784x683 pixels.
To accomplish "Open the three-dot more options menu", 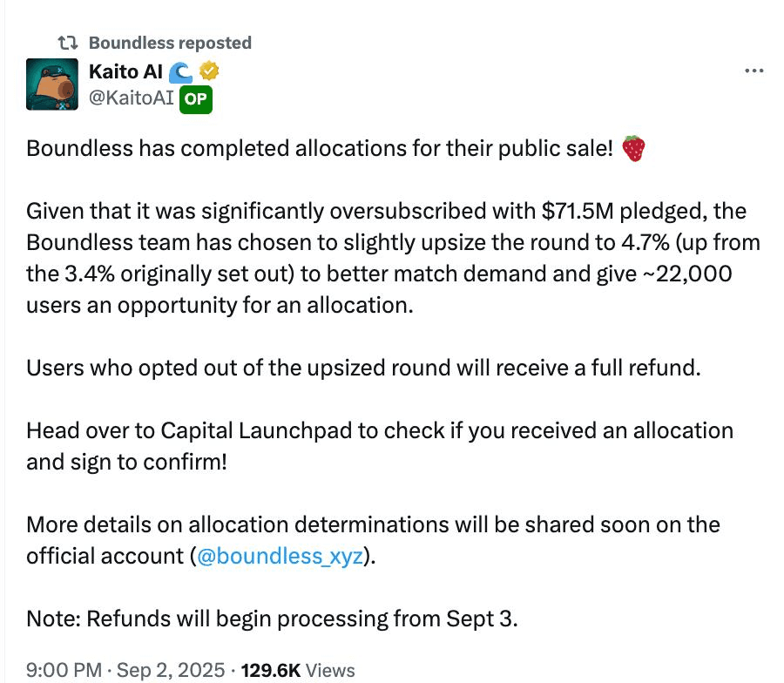I will tap(754, 71).
